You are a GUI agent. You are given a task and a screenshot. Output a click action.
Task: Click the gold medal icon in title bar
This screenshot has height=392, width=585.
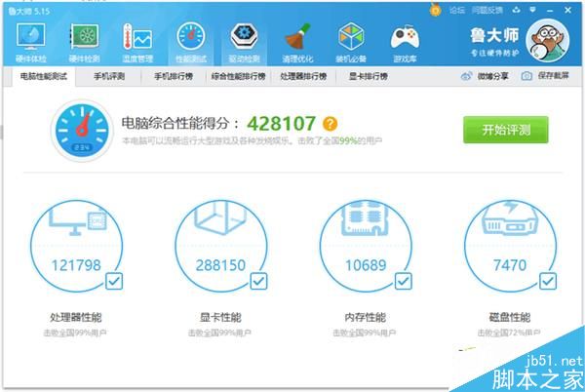pyautogui.click(x=435, y=10)
